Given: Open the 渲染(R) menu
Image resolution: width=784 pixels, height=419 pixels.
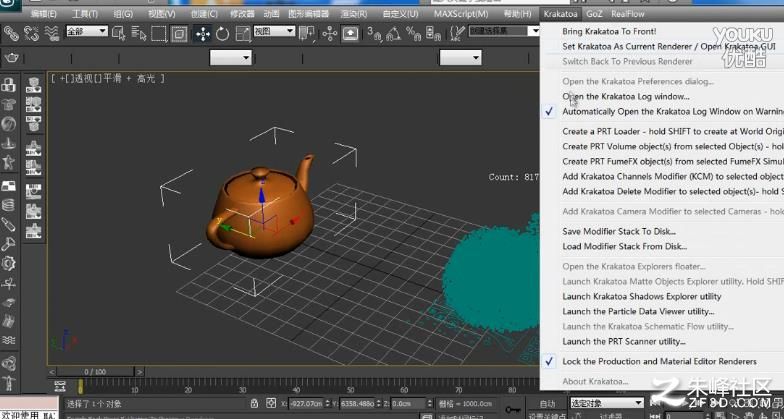Looking at the screenshot, I should click(x=354, y=14).
